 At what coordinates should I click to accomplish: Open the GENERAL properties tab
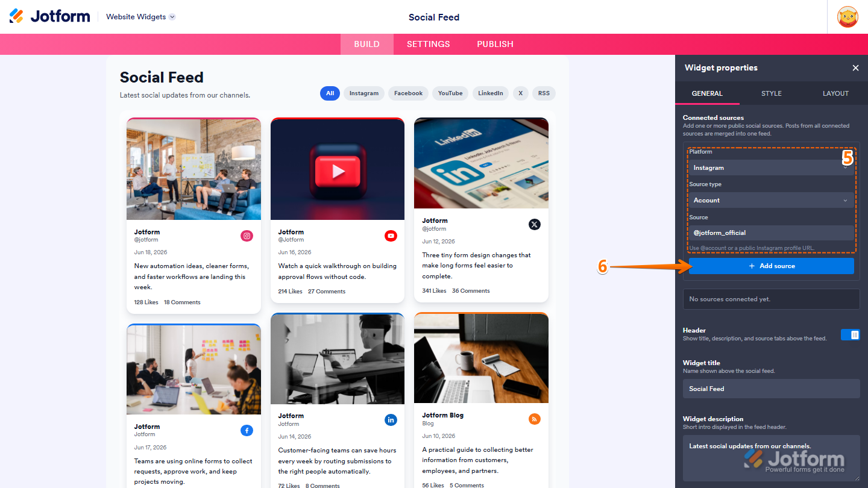coord(707,93)
